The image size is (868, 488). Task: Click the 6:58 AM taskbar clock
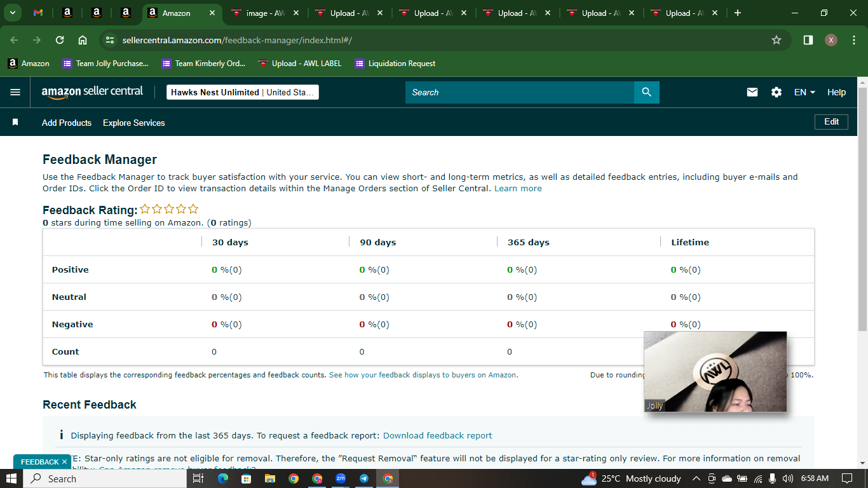point(815,478)
